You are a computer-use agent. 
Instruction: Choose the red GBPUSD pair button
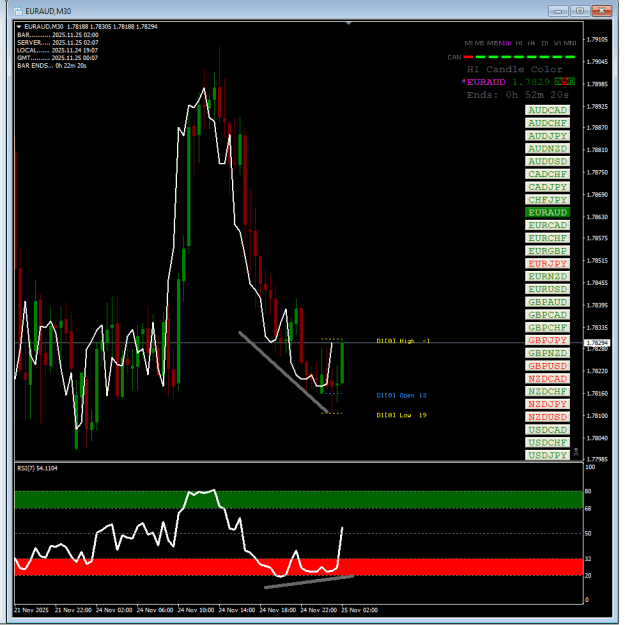(x=547, y=366)
